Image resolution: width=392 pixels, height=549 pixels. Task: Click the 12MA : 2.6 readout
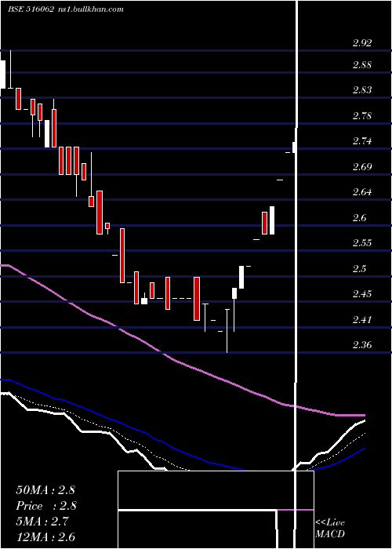(45, 537)
